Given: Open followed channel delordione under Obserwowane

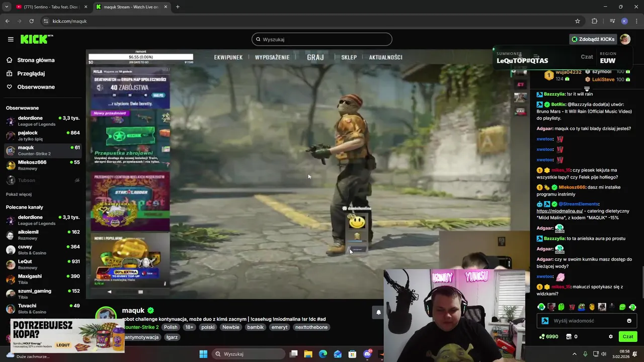Looking at the screenshot, I should coord(43,121).
